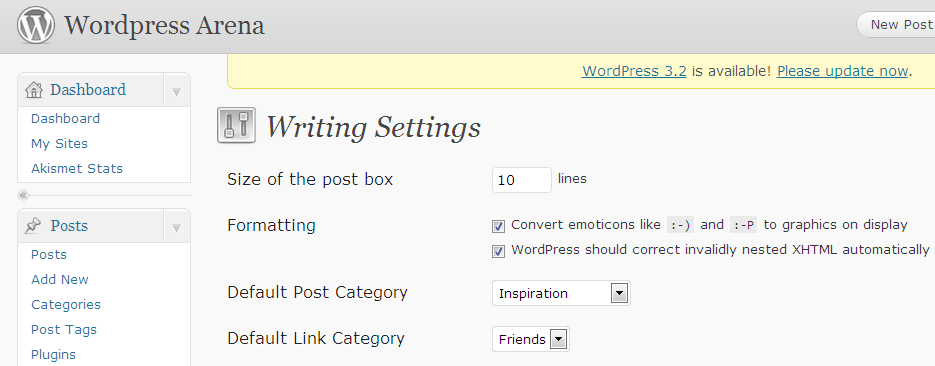
Task: Click the New Post button
Action: [896, 25]
